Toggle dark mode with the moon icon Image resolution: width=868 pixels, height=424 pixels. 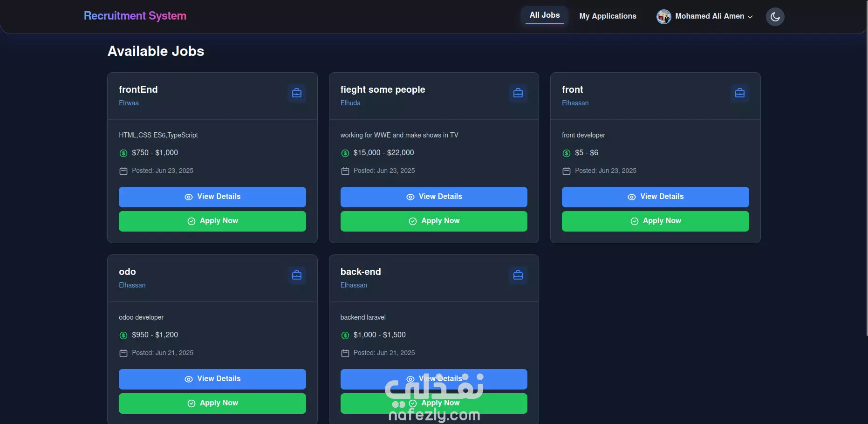(775, 17)
